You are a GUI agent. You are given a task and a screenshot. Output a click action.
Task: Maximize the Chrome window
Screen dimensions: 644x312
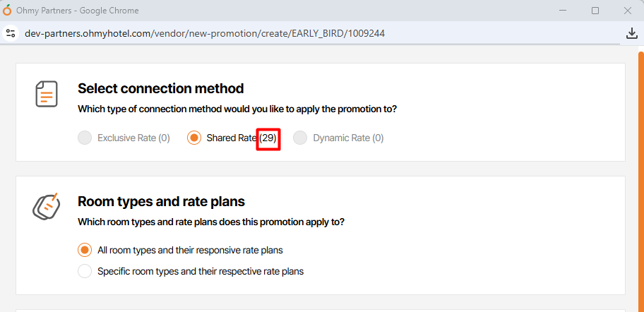(x=595, y=11)
